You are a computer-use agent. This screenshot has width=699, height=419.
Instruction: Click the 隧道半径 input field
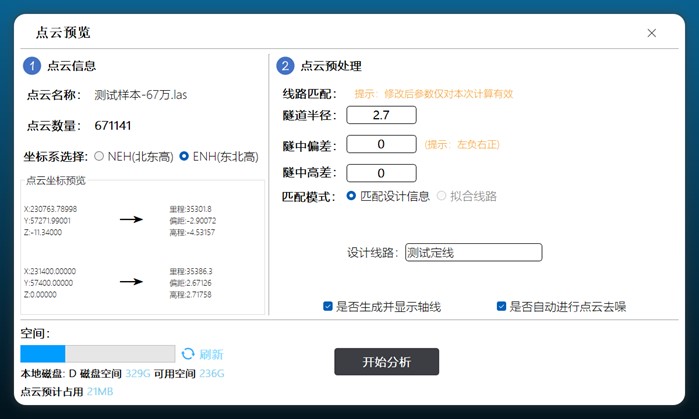pos(381,115)
